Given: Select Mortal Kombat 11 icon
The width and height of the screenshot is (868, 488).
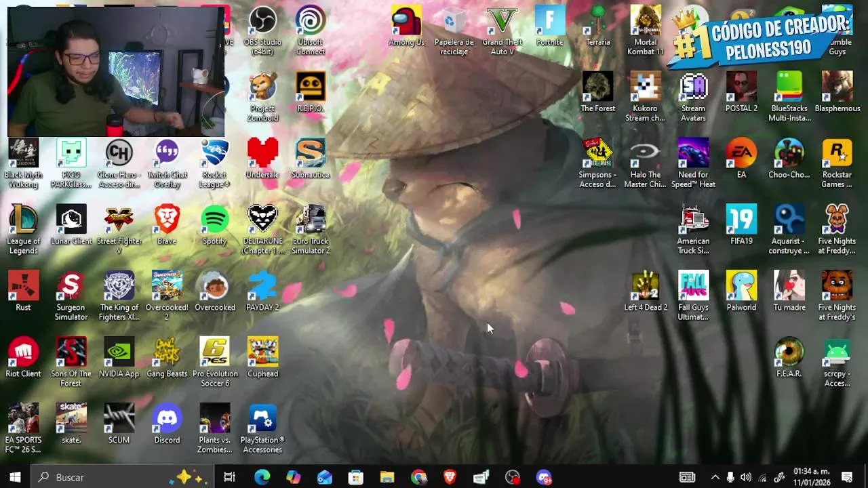Looking at the screenshot, I should 646,30.
